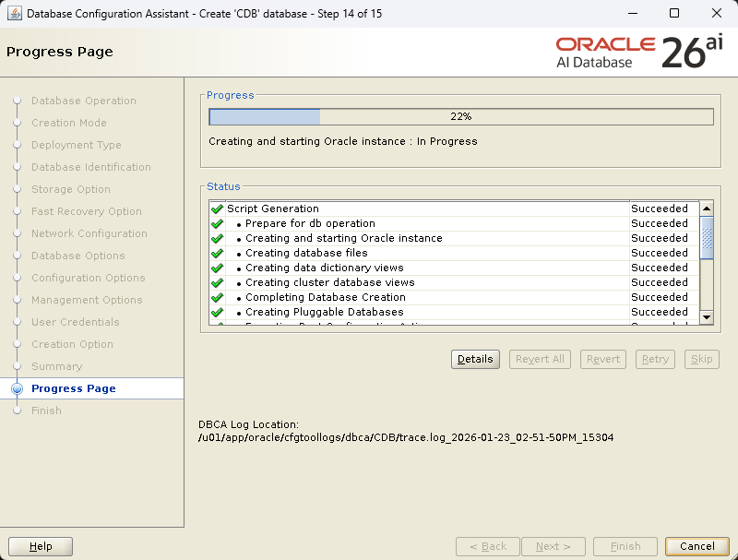Select User Credentials step

(76, 322)
